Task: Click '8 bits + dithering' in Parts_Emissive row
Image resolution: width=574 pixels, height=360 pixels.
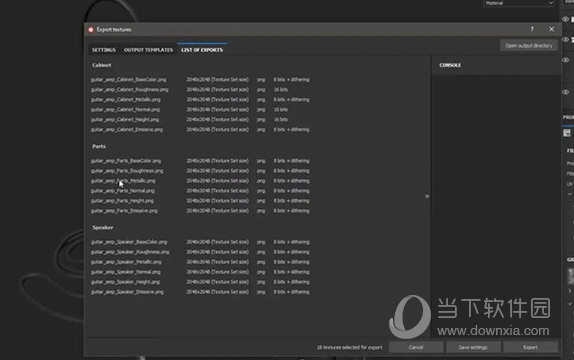Action: 291,211
